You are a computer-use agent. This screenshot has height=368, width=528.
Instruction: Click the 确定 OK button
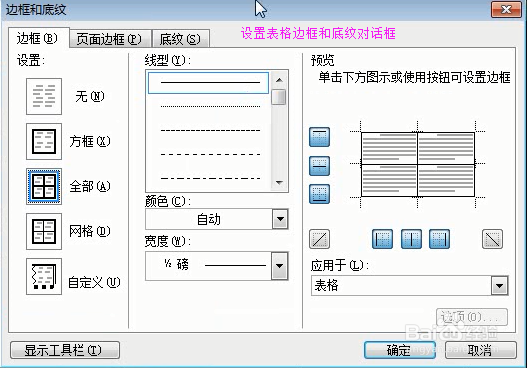400,350
